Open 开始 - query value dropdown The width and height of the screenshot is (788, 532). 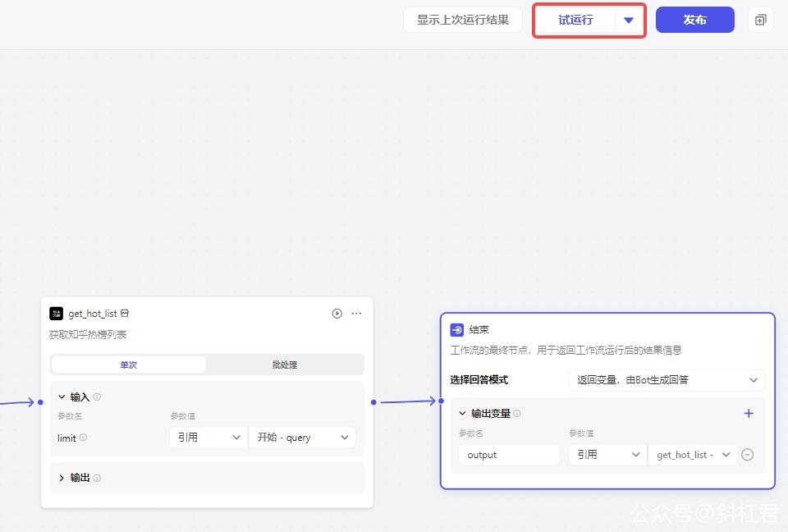303,438
